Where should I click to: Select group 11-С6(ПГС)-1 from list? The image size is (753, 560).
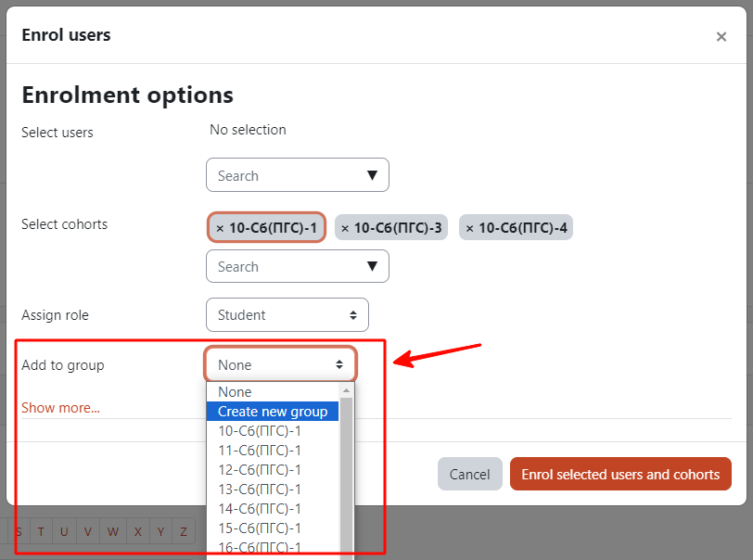273,451
